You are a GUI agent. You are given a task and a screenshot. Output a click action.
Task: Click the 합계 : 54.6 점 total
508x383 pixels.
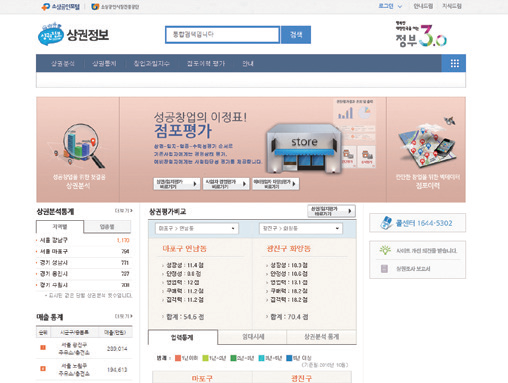[185, 317]
